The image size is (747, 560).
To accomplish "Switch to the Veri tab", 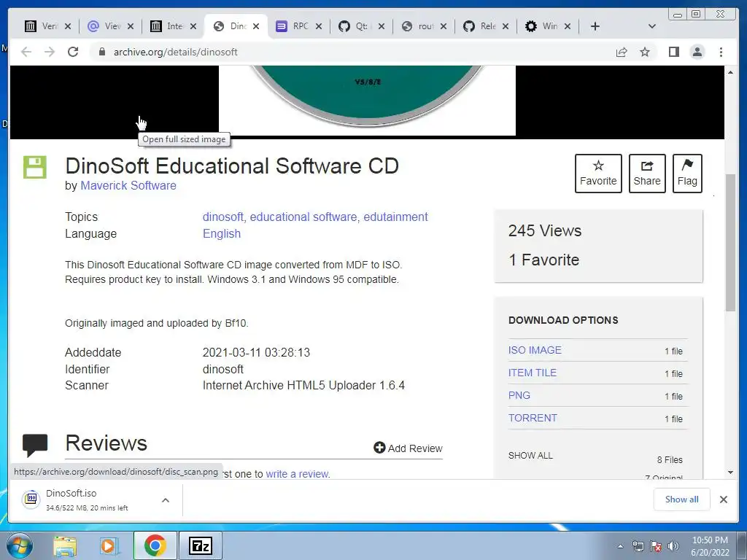I will 42,26.
